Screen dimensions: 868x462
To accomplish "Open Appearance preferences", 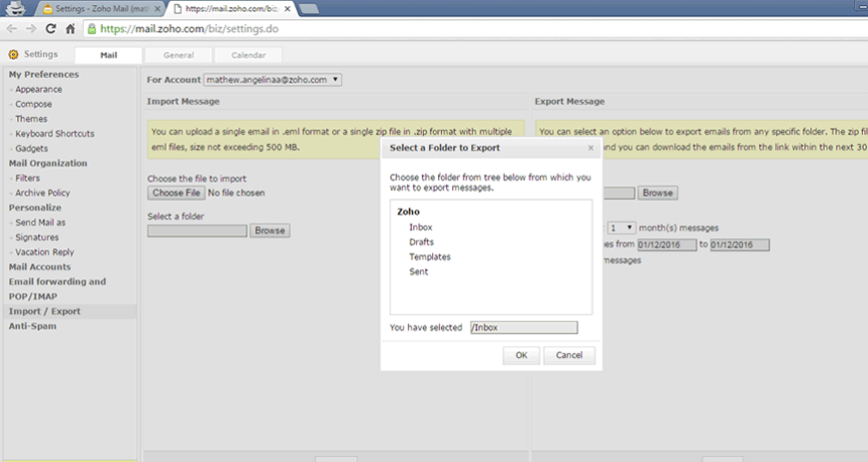I will pos(39,89).
